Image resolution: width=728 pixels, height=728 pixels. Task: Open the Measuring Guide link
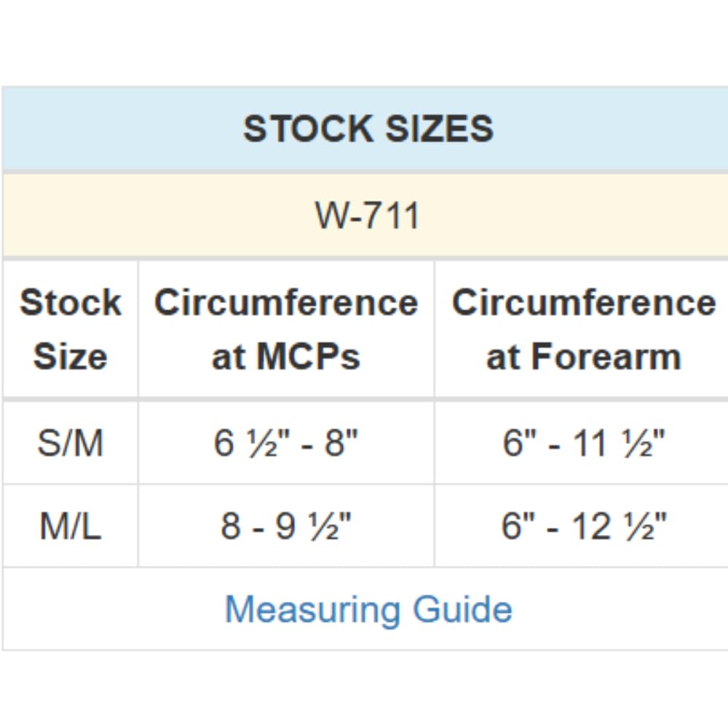point(368,609)
